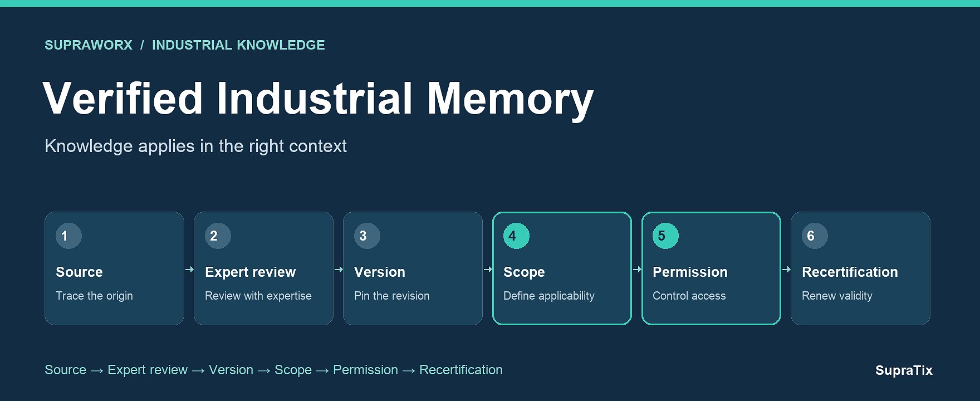Click the SupraTix brand name
This screenshot has height=401, width=980.
(904, 370)
